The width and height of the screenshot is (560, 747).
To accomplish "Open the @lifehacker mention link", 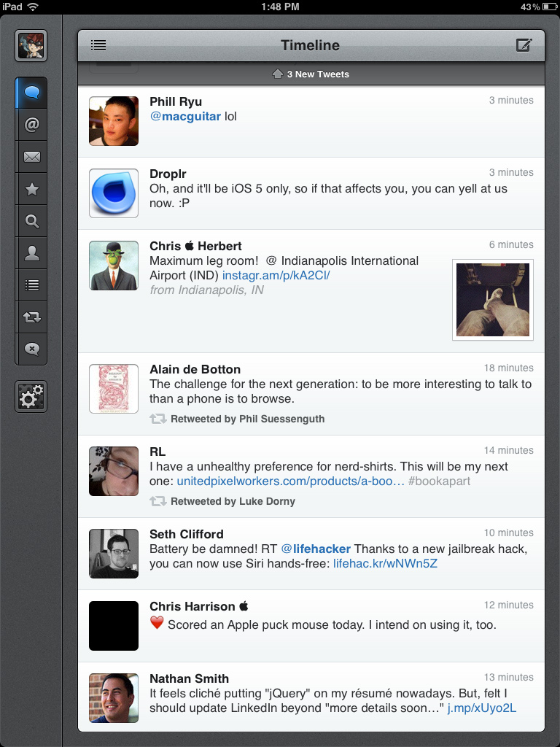I will (x=316, y=549).
